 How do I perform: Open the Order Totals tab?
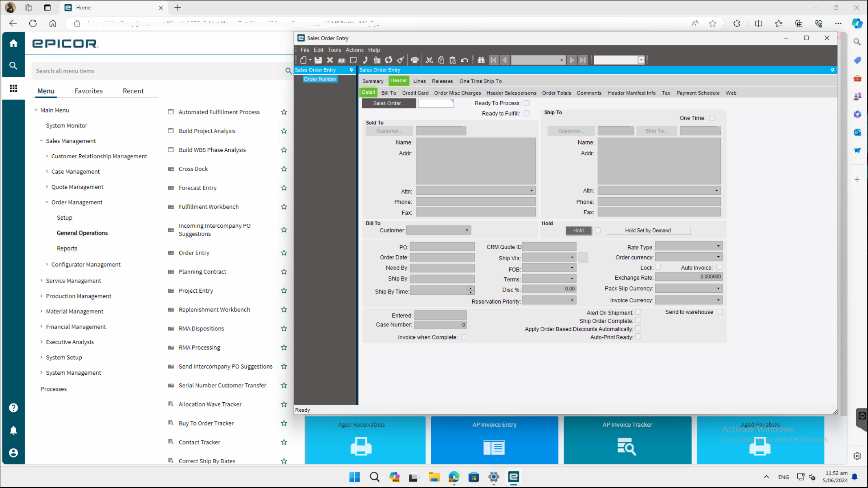pyautogui.click(x=556, y=93)
